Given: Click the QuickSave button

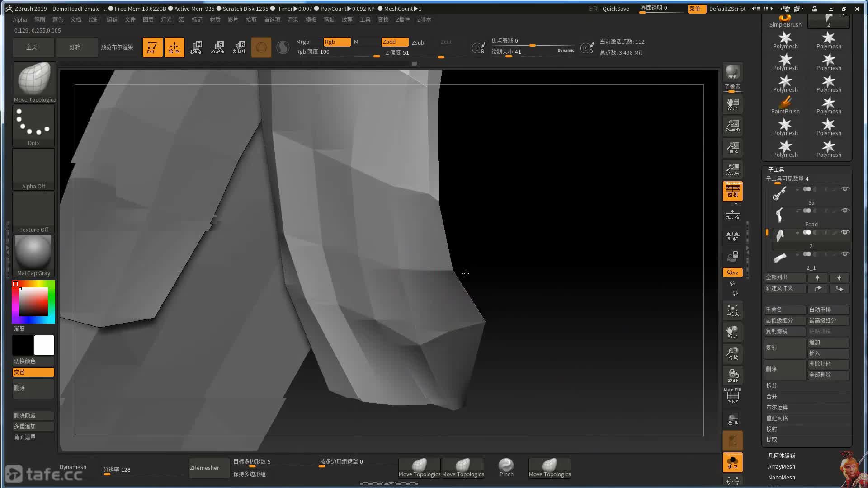Looking at the screenshot, I should pos(615,9).
